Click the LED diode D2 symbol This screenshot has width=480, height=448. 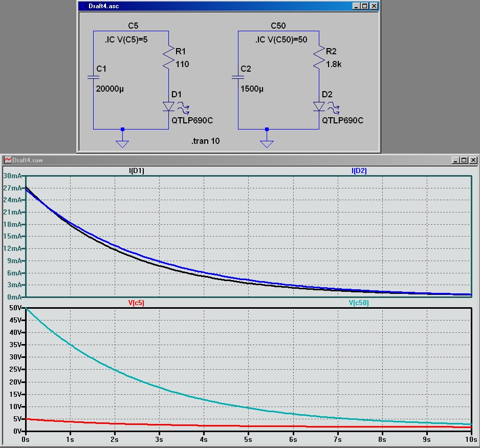point(319,106)
